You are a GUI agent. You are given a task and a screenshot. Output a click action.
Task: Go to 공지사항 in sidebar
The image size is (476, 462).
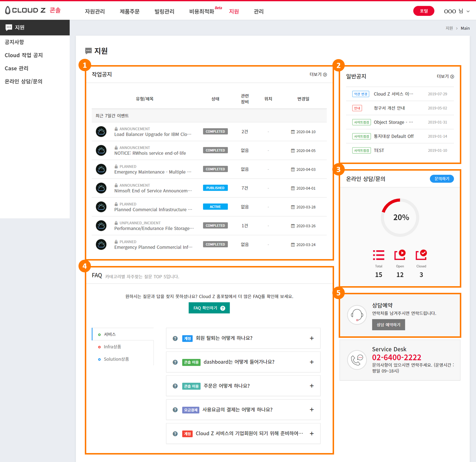pos(14,42)
